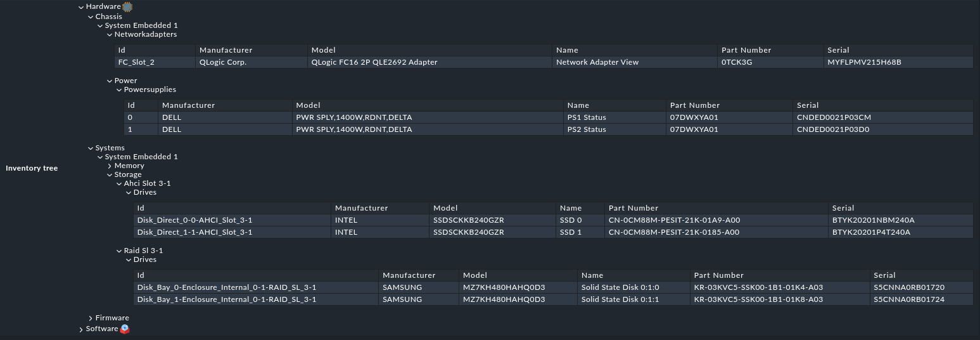Collapse the Systems section
Viewport: 980px width, 340px height.
(x=91, y=148)
